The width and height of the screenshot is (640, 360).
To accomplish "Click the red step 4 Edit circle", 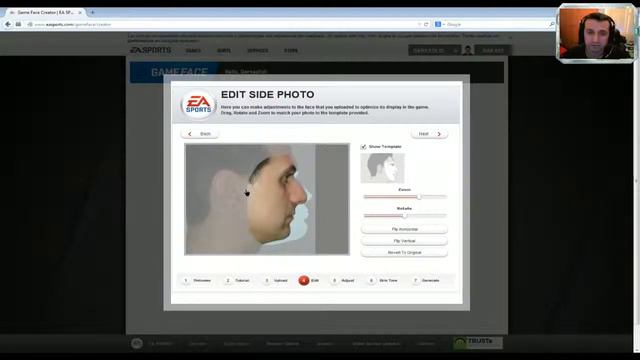I will (x=304, y=280).
